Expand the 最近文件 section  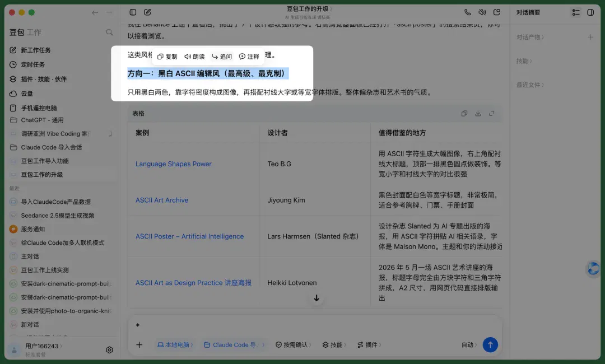pyautogui.click(x=530, y=85)
